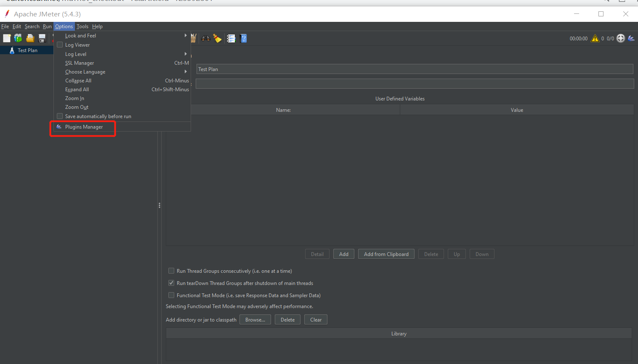Click the Clear classpath button
This screenshot has width=638, height=364.
316,319
